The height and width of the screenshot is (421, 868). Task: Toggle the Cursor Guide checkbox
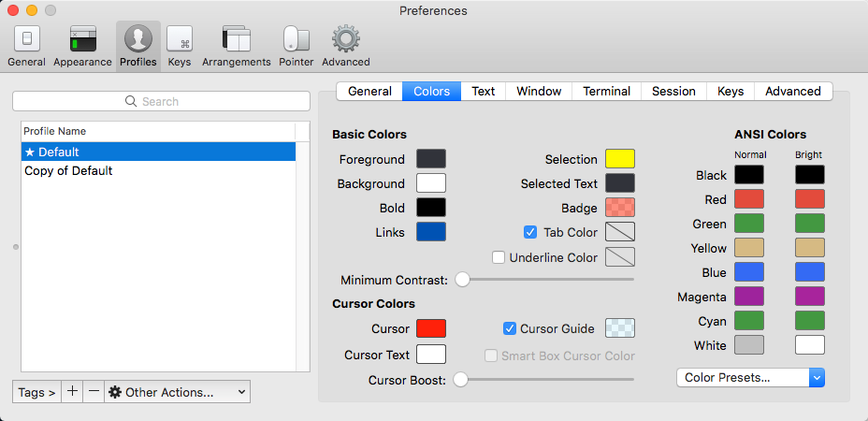click(x=510, y=328)
